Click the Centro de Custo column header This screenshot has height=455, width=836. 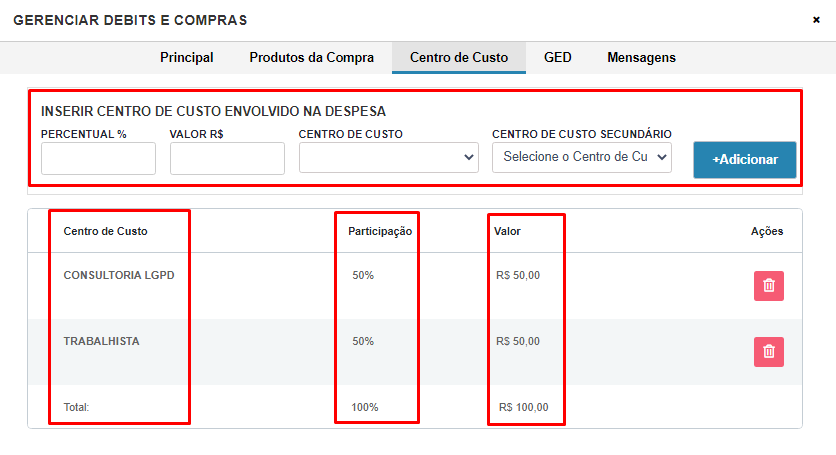[105, 232]
